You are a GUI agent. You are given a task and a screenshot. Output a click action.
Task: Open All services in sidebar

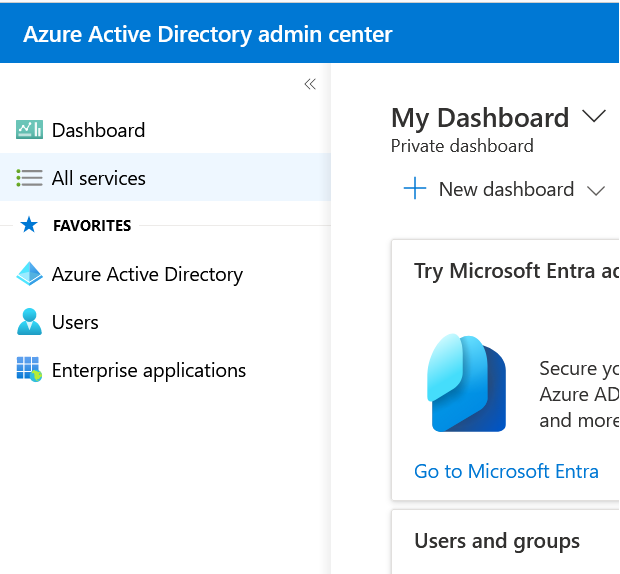165,177
